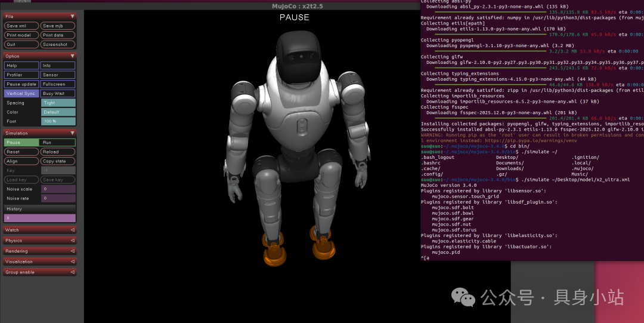Click the 'cd bin/' command in terminal
This screenshot has width=644, height=323.
pos(519,146)
